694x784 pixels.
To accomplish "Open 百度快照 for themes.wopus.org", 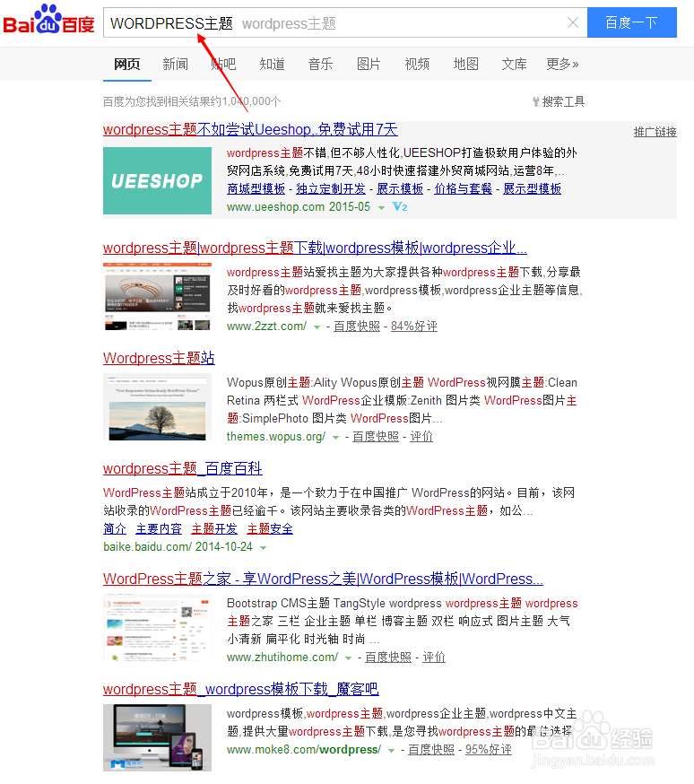I will pyautogui.click(x=376, y=437).
